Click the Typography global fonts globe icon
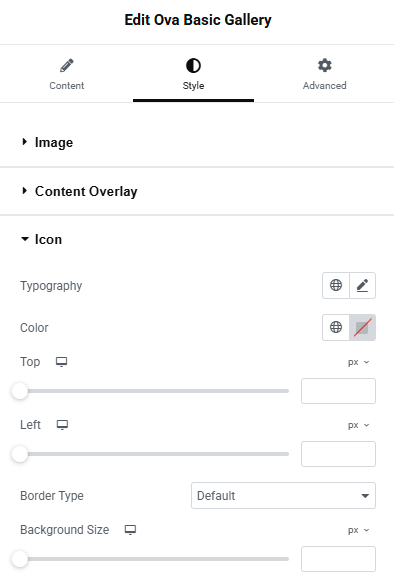Screen dimensions: 394x584 pos(336,285)
